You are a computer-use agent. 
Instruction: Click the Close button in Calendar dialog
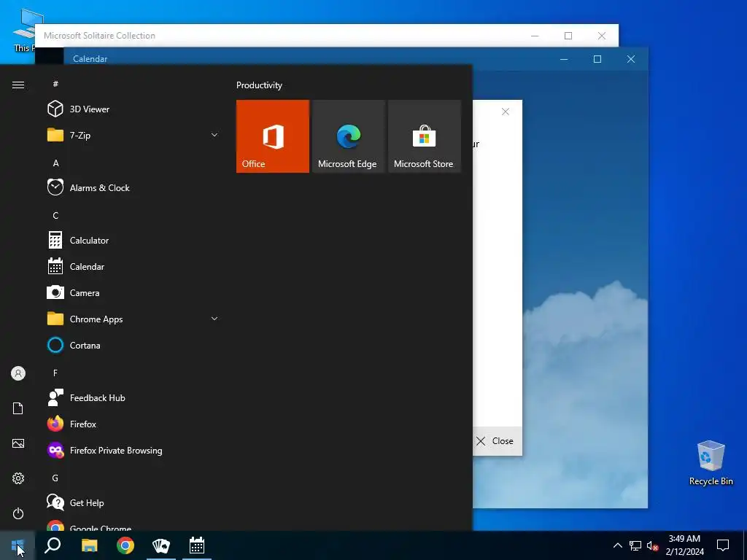click(x=497, y=441)
